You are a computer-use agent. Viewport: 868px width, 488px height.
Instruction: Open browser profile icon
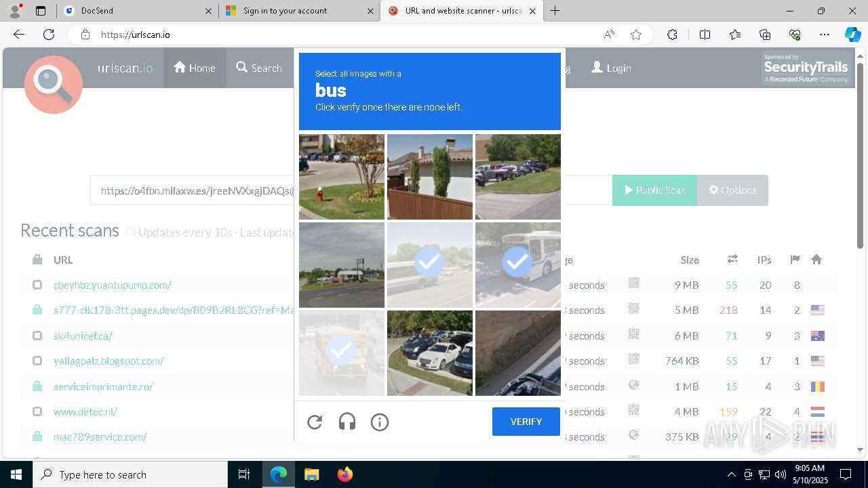[15, 11]
